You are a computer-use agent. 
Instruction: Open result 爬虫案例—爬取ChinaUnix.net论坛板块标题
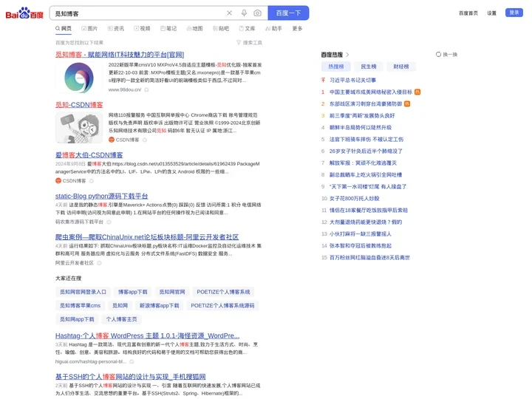tap(147, 237)
